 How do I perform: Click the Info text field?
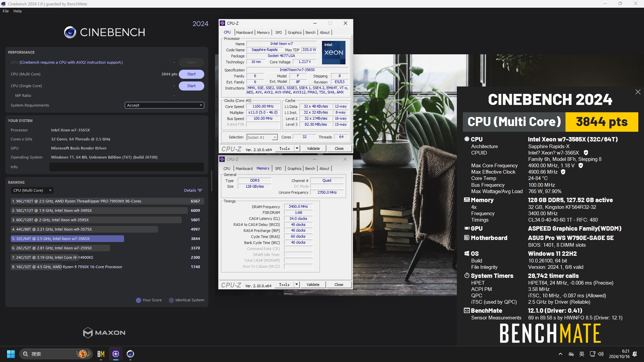coord(126,167)
